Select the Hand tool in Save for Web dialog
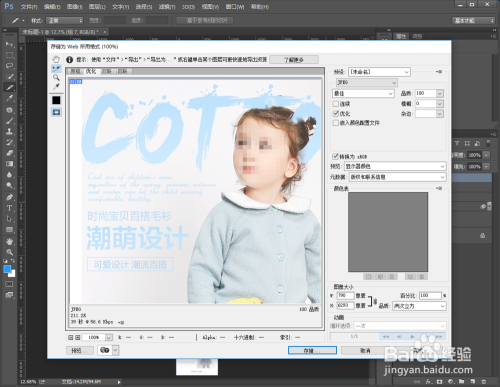 coord(56,59)
